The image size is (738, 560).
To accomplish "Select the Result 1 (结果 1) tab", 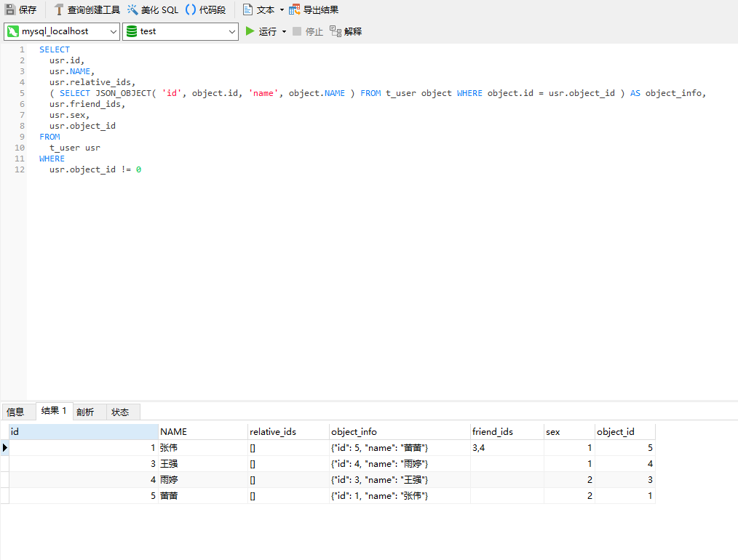I will point(54,411).
